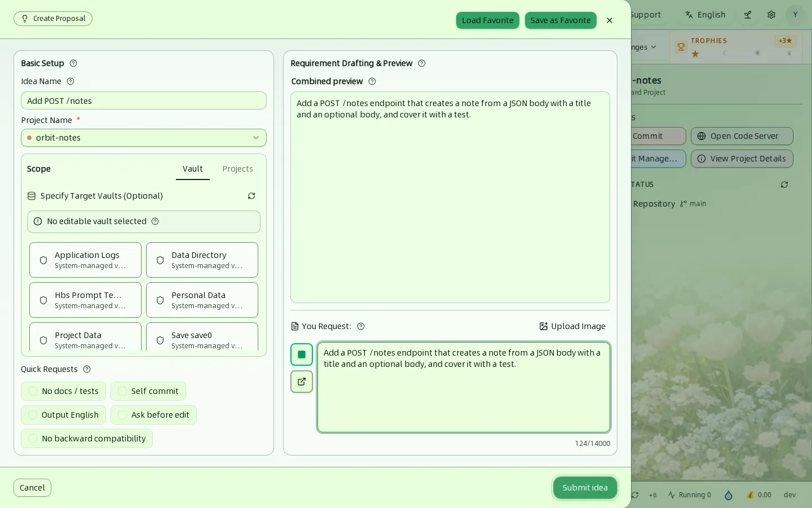812x508 pixels.
Task: Switch to the Projects scope tab
Action: [x=237, y=169]
